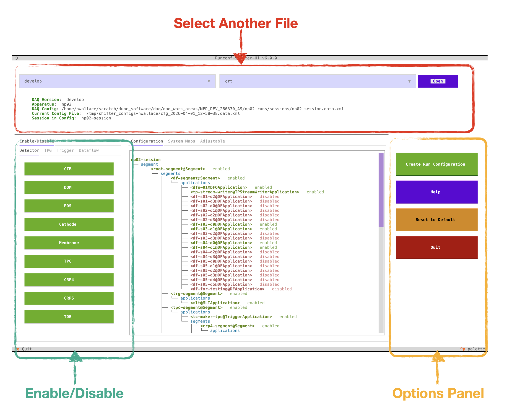Image resolution: width=516 pixels, height=420 pixels.
Task: Select the df-s05-d0@DFApplication tree row
Action: 235,261
